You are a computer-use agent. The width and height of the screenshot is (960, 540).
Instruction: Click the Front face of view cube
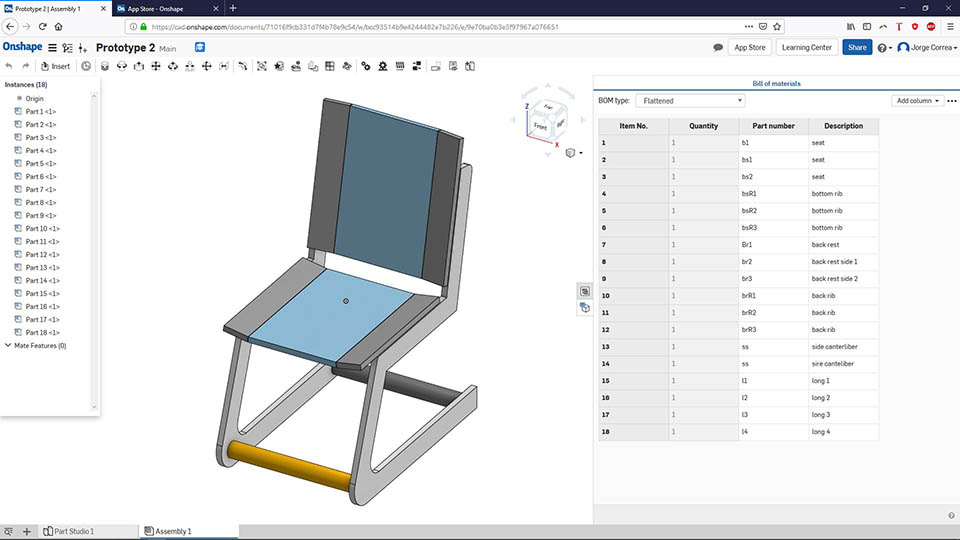540,126
